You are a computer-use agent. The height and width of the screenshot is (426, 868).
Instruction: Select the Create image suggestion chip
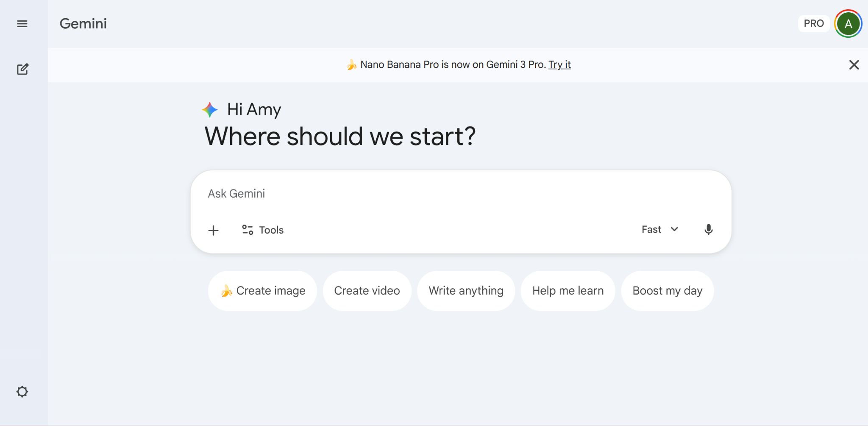[x=262, y=291]
